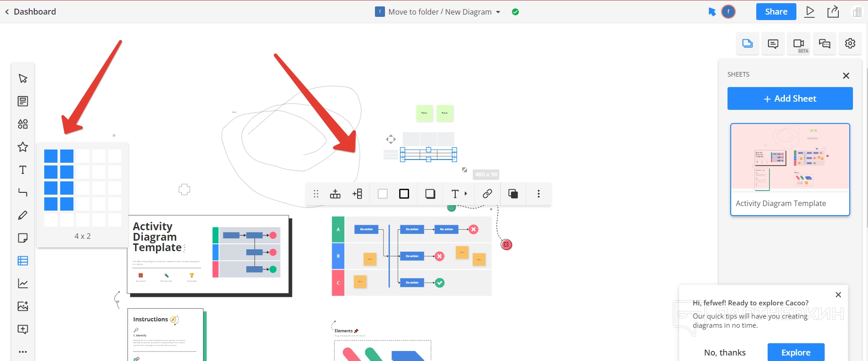Click the floating toolbar drag handle

pos(316,194)
